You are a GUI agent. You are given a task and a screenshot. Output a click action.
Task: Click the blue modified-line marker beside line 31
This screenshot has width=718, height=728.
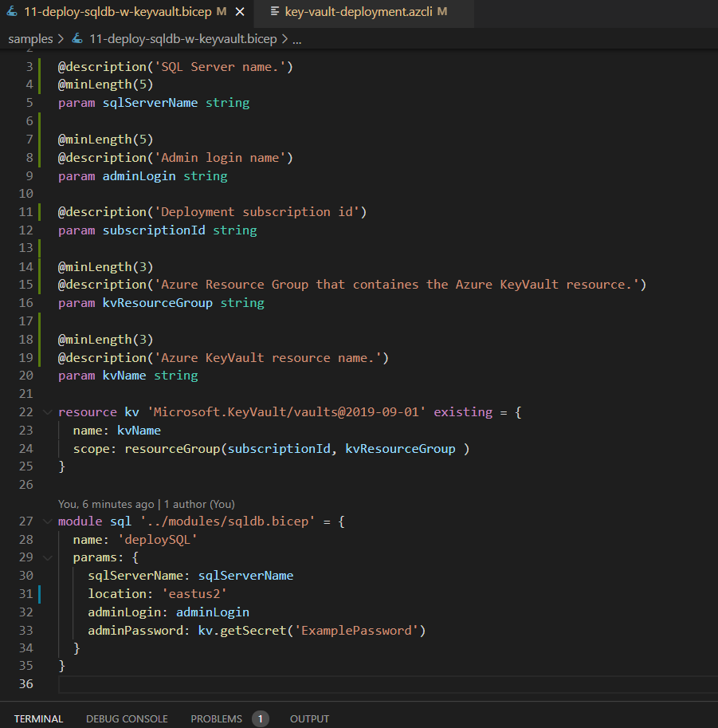pos(39,594)
